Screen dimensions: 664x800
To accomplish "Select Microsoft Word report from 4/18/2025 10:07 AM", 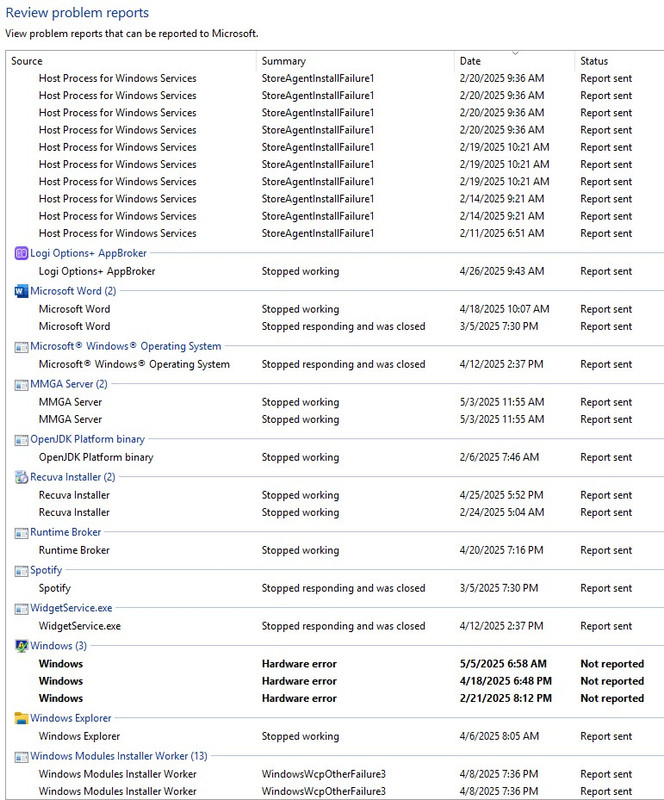I will pos(335,309).
